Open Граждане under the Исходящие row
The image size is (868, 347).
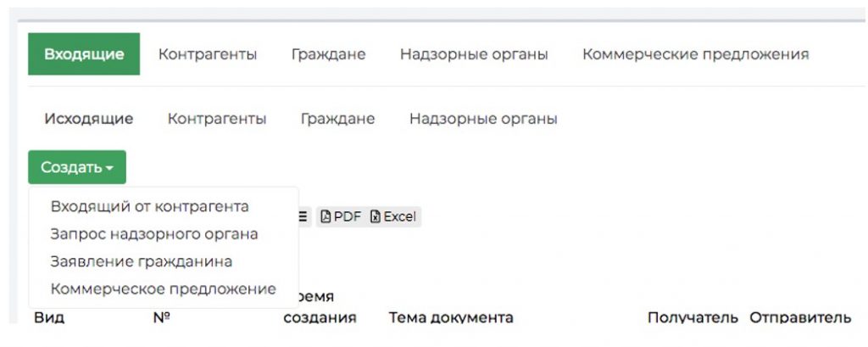(337, 119)
